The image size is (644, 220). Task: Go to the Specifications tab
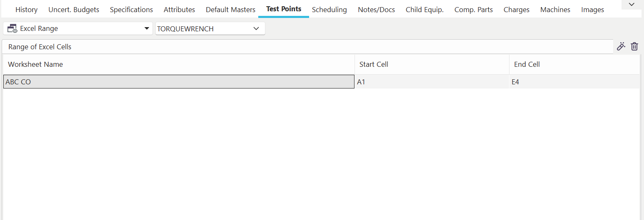[131, 10]
